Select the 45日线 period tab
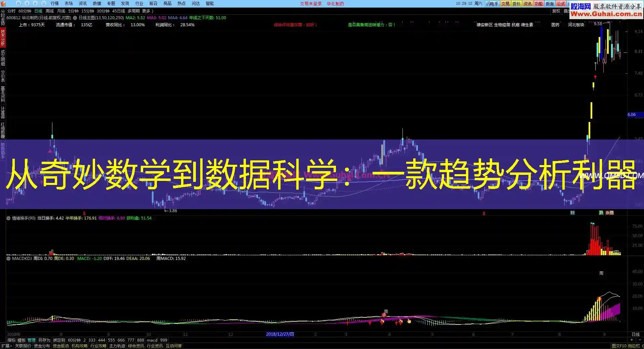 [x=119, y=11]
